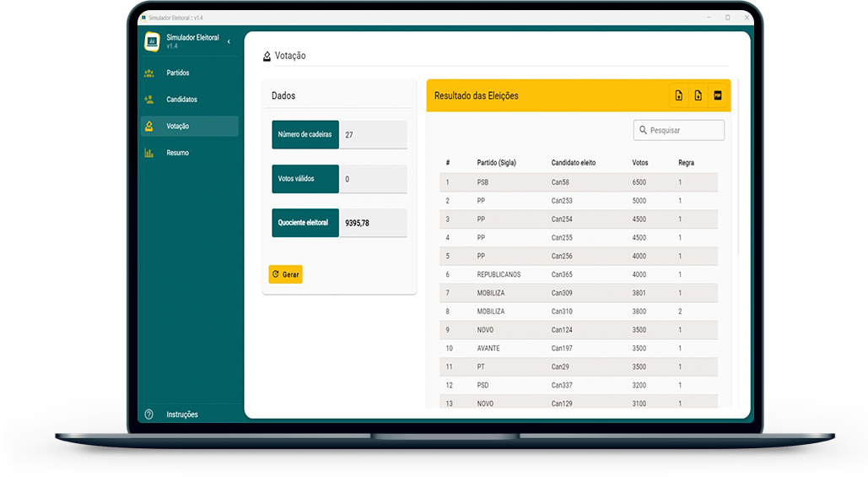The width and height of the screenshot is (868, 477).
Task: Export results with the PDF icon
Action: (718, 95)
